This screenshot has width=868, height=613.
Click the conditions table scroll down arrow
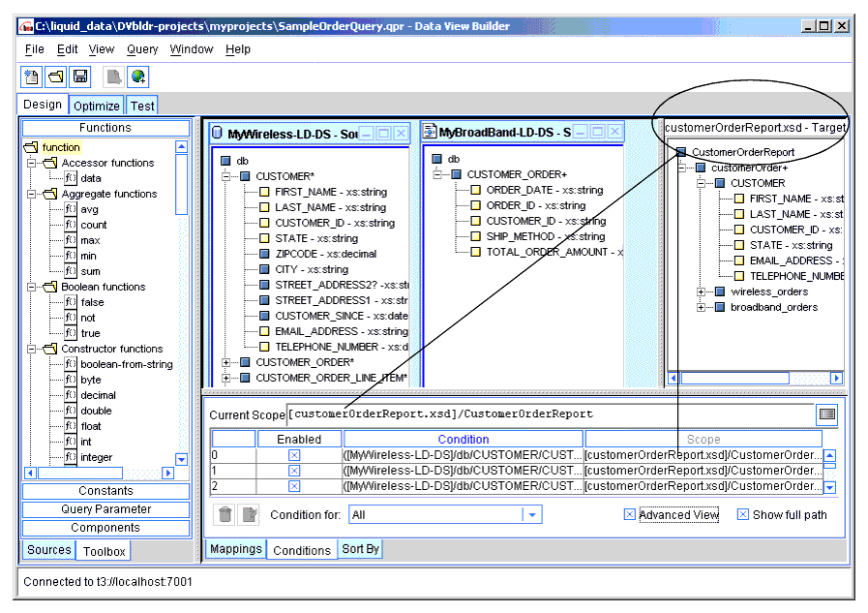[x=830, y=487]
